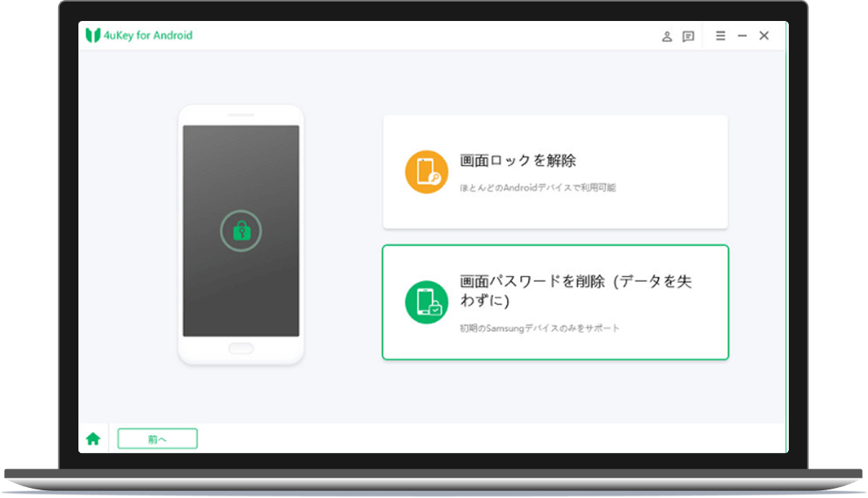Open the feedback chat icon
The image size is (868, 498).
point(687,36)
